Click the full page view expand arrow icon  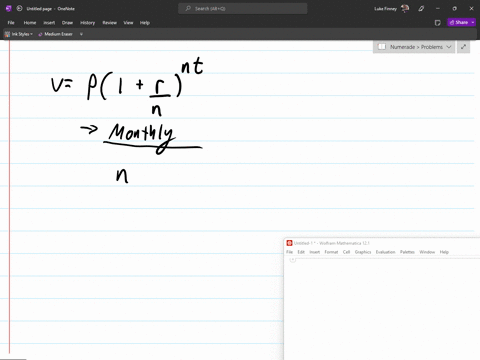coord(463,47)
